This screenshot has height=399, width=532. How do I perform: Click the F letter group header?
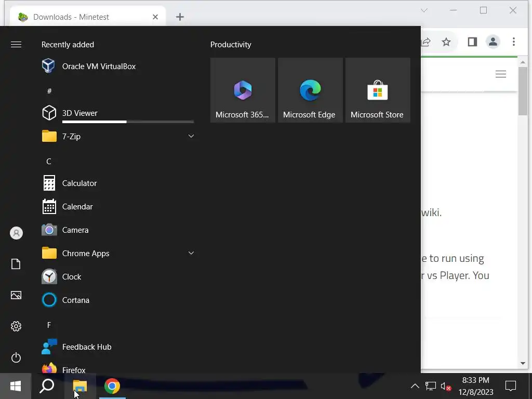(49, 325)
